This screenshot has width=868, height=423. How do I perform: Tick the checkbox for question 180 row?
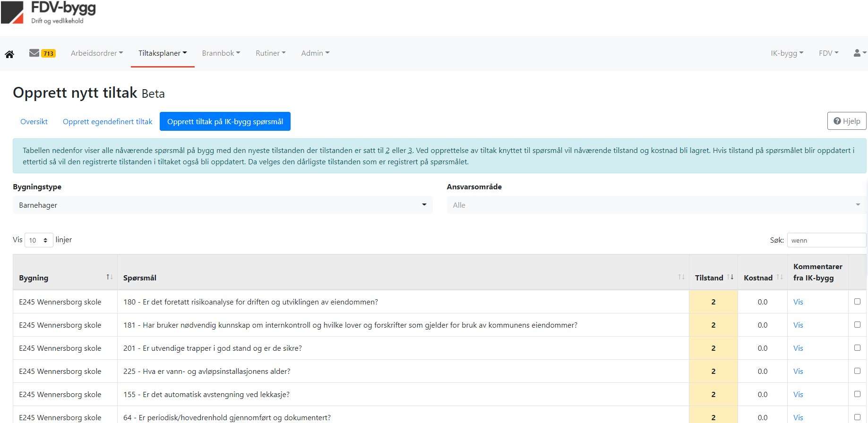[x=857, y=301]
